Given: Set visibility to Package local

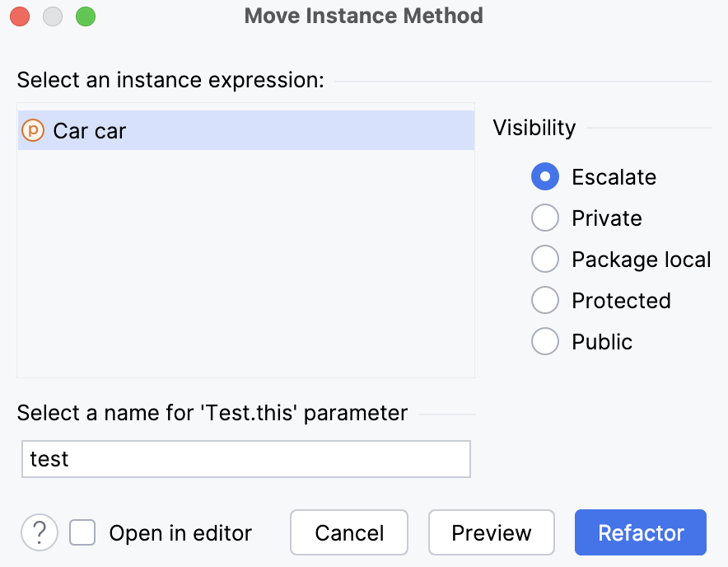Looking at the screenshot, I should coord(544,259).
